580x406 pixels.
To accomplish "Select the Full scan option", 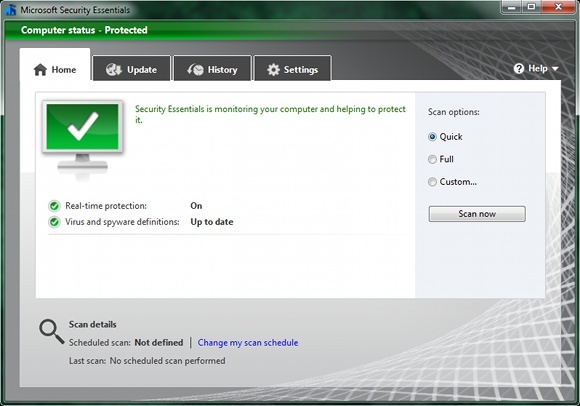I will point(432,159).
